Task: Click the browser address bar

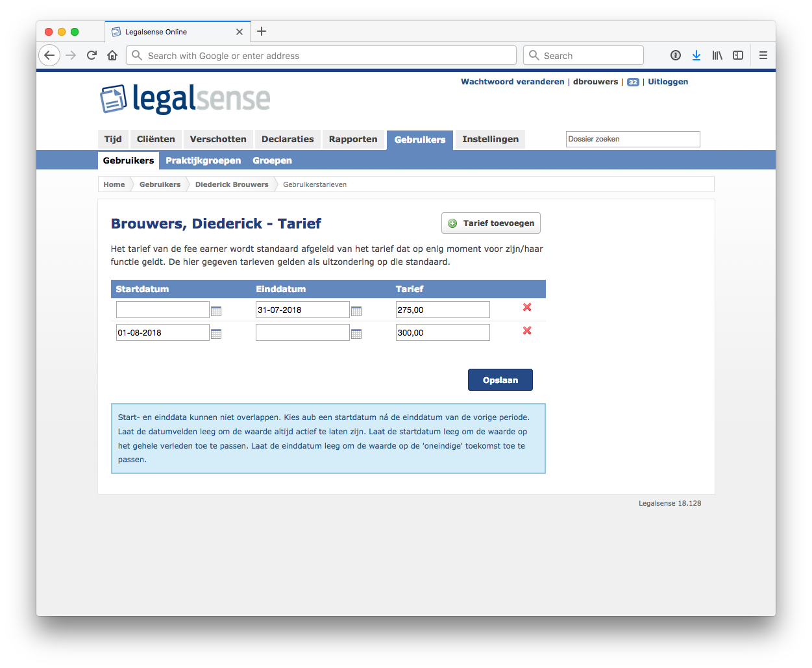Action: [321, 55]
